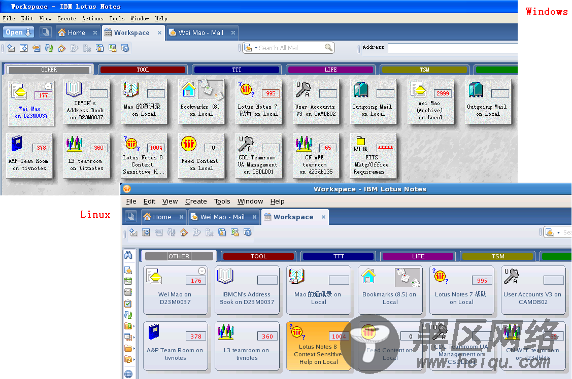Open search scope dropdown in Linux window
The width and height of the screenshot is (572, 379).
[x=558, y=232]
